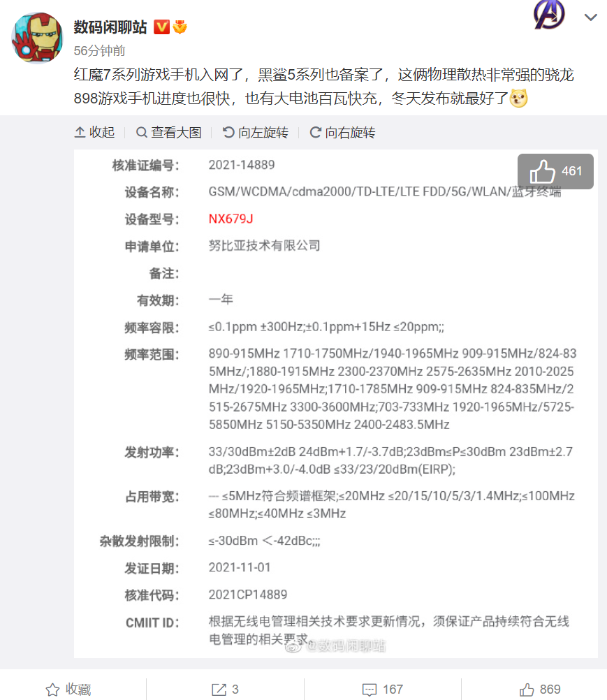
Task: Click the repost share icon
Action: coord(219,690)
